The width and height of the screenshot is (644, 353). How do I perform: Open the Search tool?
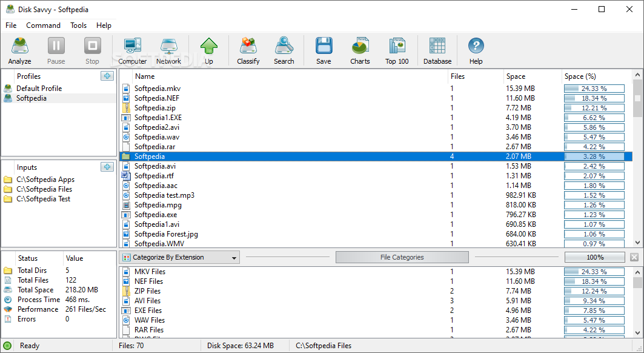pos(284,50)
